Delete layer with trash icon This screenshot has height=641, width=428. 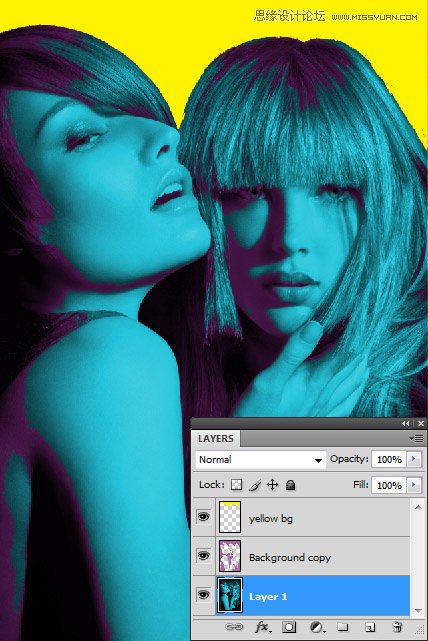pyautogui.click(x=397, y=627)
